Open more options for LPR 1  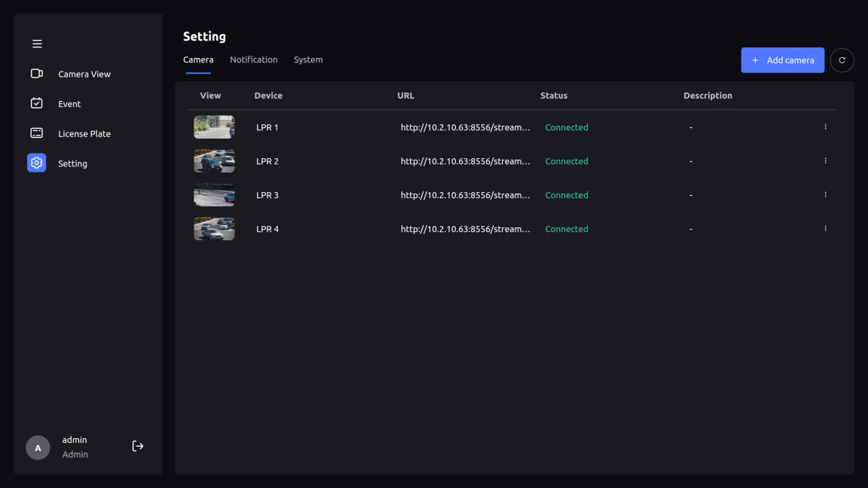click(825, 127)
